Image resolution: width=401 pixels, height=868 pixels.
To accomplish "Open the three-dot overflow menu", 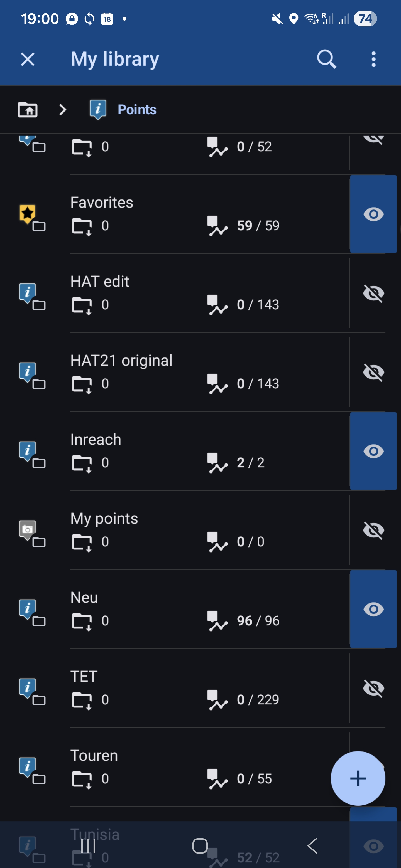I will pos(373,59).
